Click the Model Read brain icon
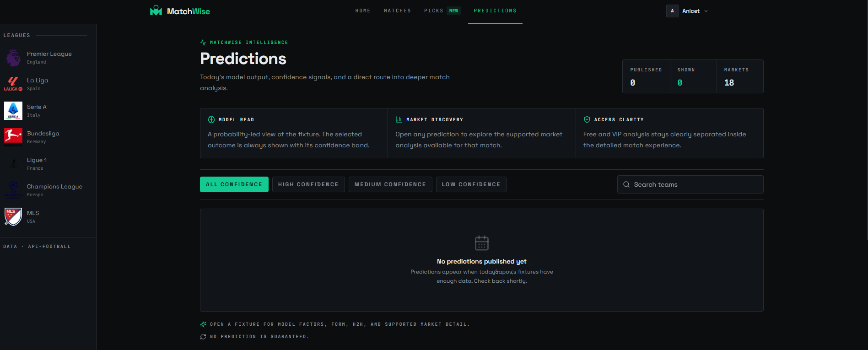 click(211, 119)
